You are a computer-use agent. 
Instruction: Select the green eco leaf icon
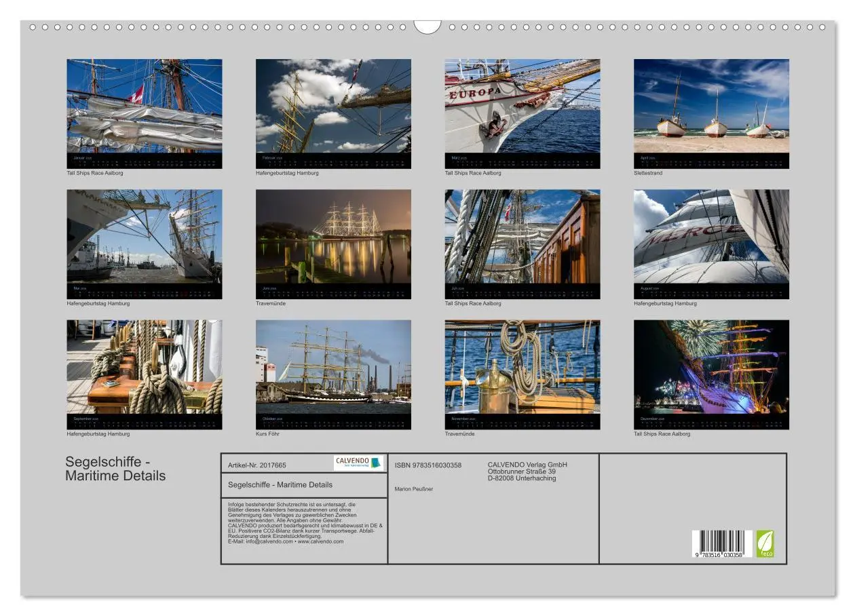click(766, 543)
